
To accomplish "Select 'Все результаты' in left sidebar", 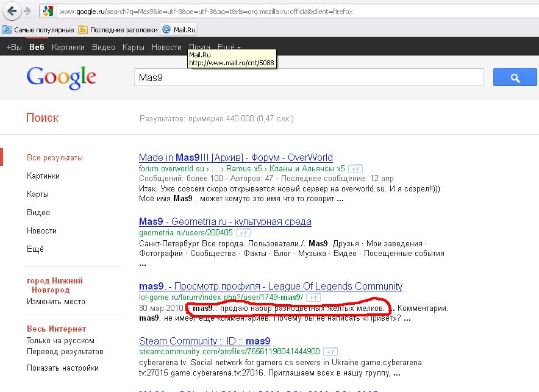I will (x=55, y=158).
